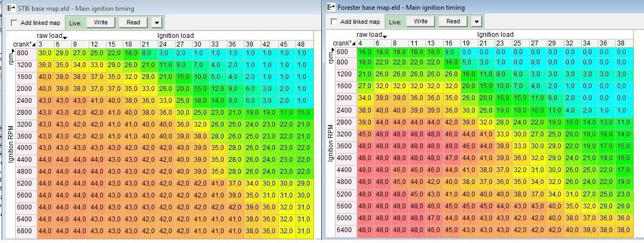Click Read button in Forester window
This screenshot has height=243, width=644.
click(x=453, y=21)
